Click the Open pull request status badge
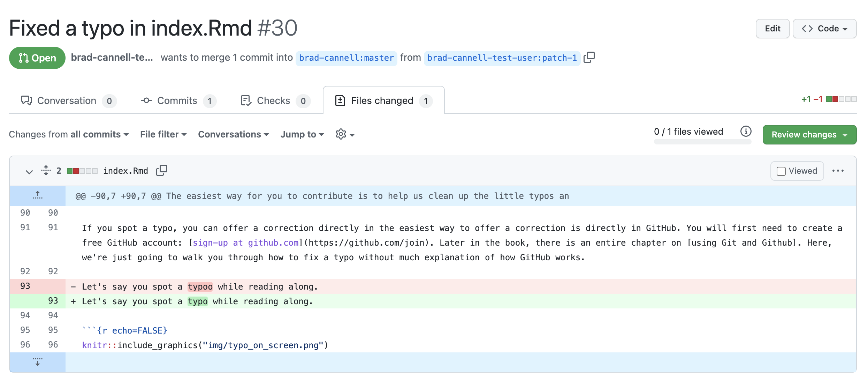868x381 pixels. [37, 58]
